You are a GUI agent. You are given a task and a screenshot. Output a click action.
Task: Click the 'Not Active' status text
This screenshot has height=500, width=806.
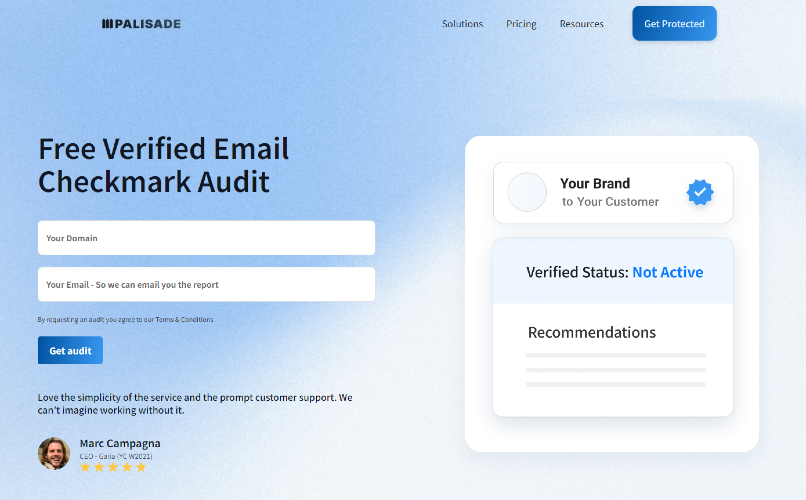pos(668,272)
